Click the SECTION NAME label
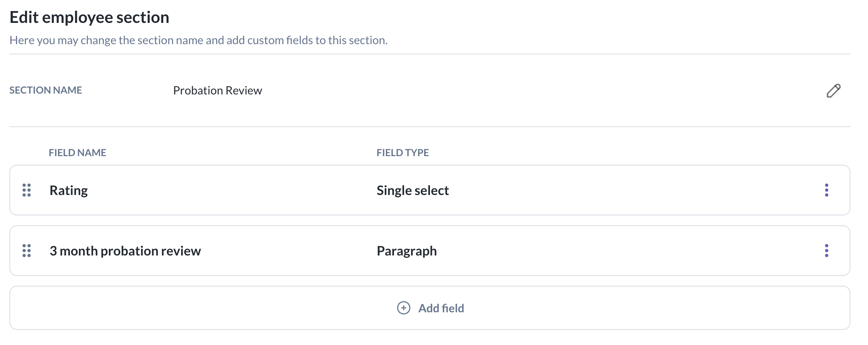Viewport: 868px width, 345px height. (x=46, y=90)
